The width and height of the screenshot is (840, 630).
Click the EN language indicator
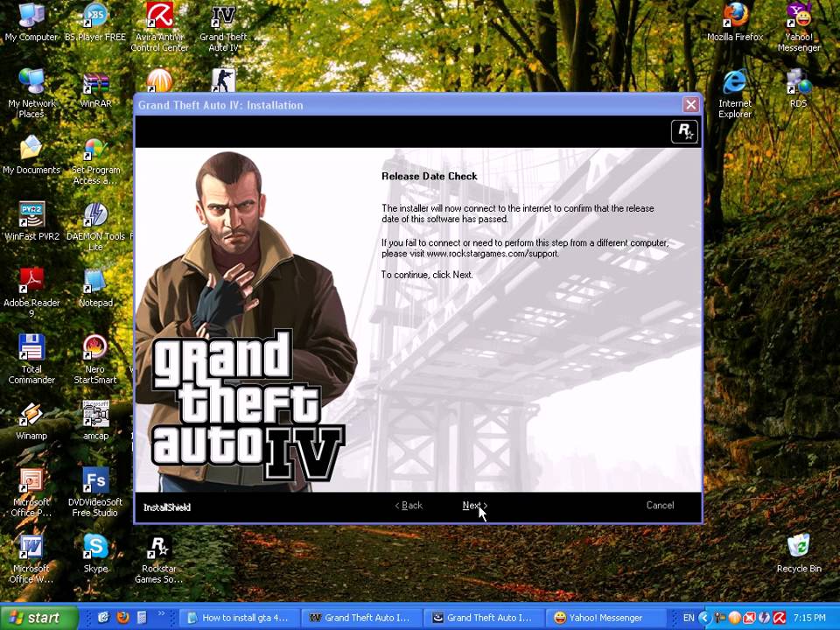click(x=689, y=618)
